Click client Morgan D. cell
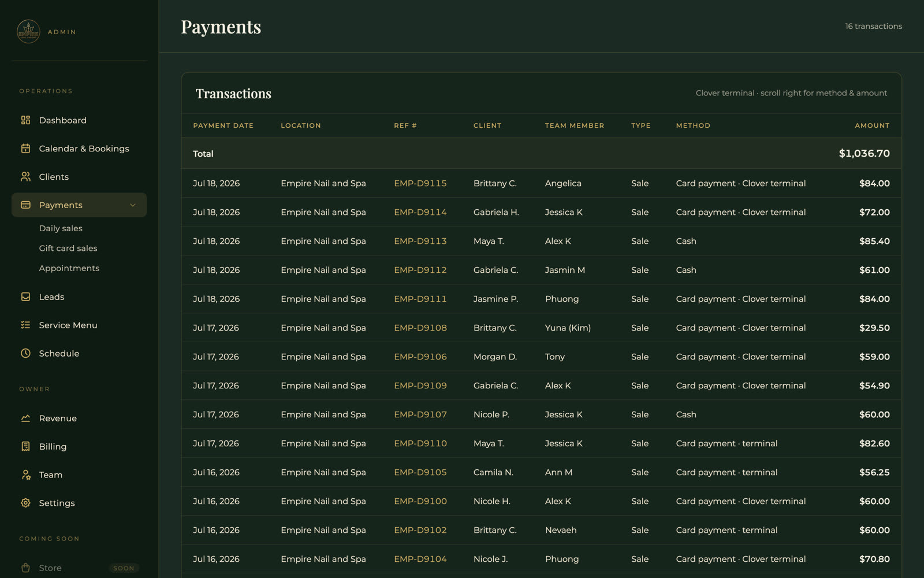The image size is (924, 578). 495,357
